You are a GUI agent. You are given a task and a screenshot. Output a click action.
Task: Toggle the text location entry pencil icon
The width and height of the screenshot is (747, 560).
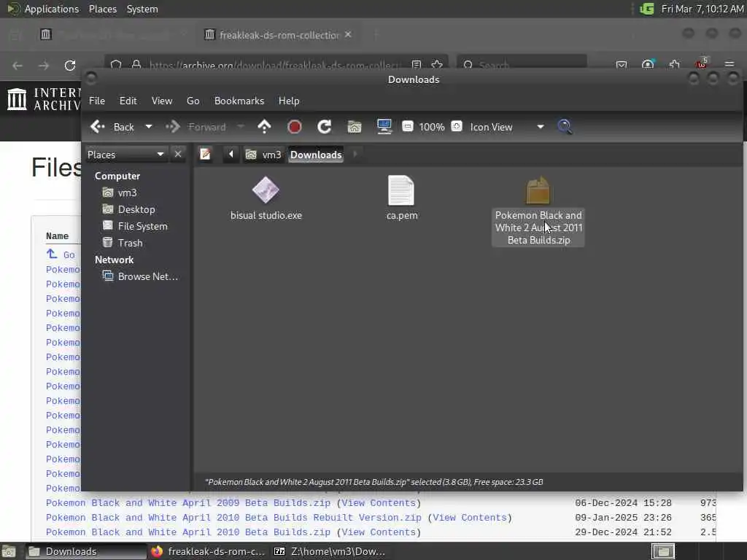(205, 155)
